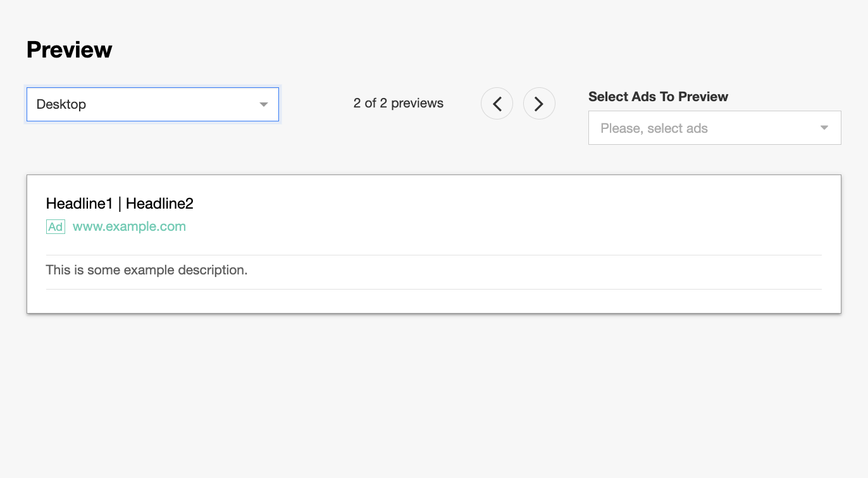The image size is (868, 478).
Task: Click empty area of the ad preview card
Action: (506, 215)
